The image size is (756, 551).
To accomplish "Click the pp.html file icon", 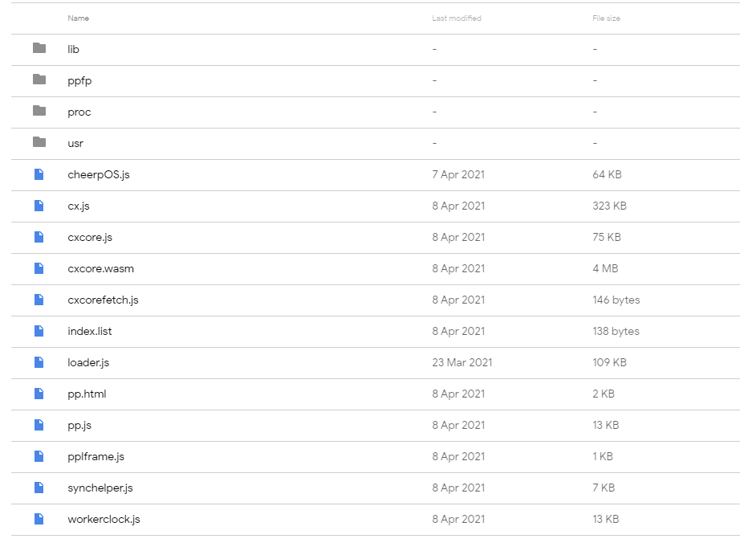I will tap(39, 394).
